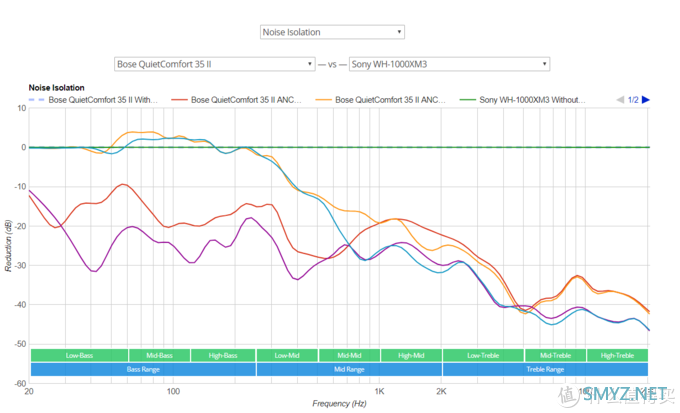
Task: Click the Mid-Treble band label
Action: (556, 355)
